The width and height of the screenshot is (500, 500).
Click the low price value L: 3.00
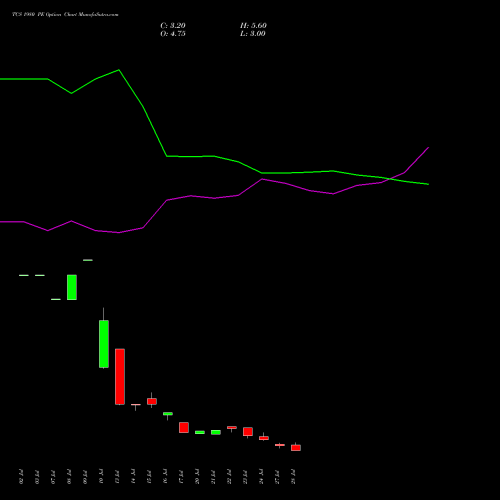[253, 34]
